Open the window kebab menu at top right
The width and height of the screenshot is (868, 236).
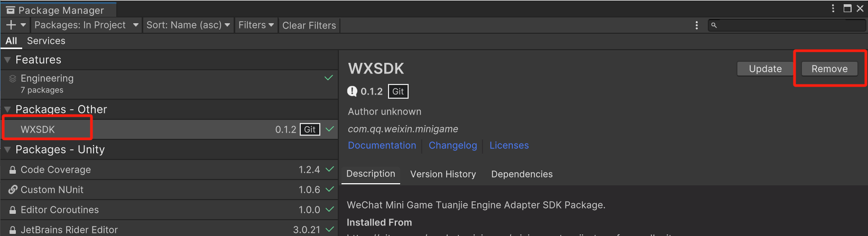coord(833,8)
